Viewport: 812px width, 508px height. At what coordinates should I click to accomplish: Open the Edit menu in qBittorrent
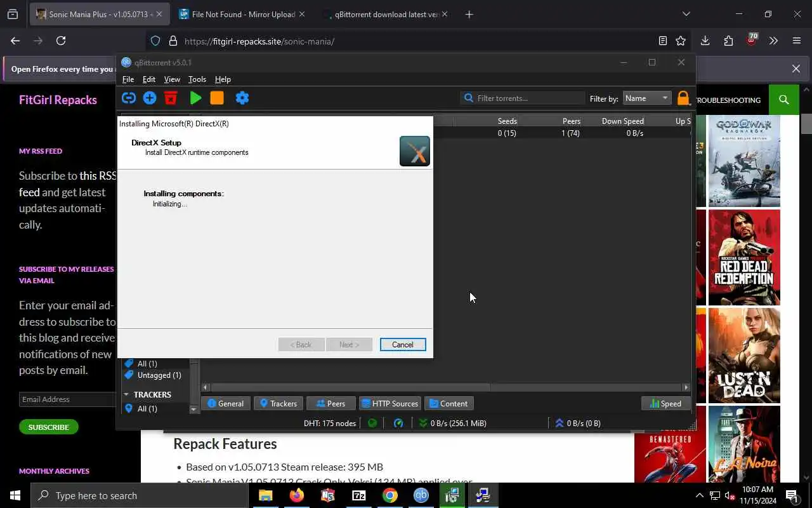point(149,79)
